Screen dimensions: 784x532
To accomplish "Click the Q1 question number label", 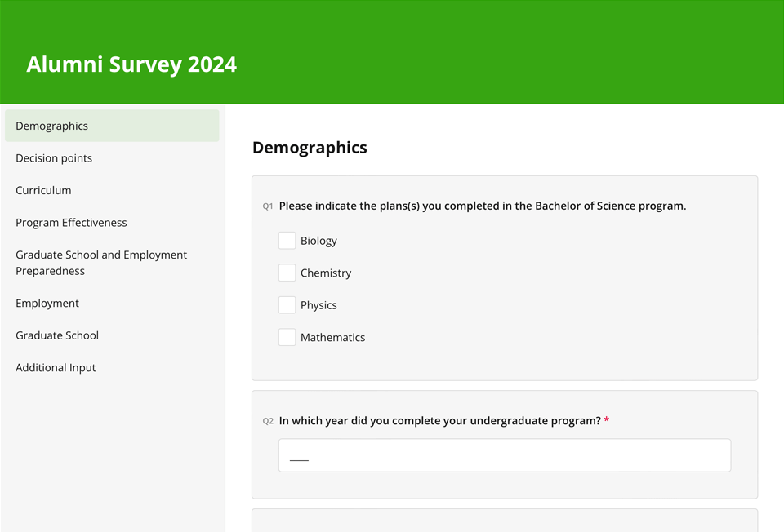I will [x=268, y=206].
